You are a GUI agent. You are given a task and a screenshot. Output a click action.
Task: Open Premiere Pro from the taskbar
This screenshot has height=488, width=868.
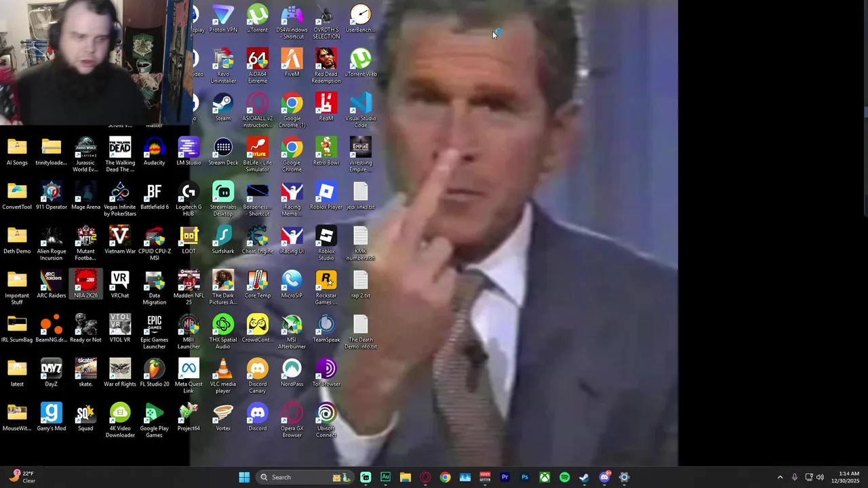pyautogui.click(x=505, y=477)
